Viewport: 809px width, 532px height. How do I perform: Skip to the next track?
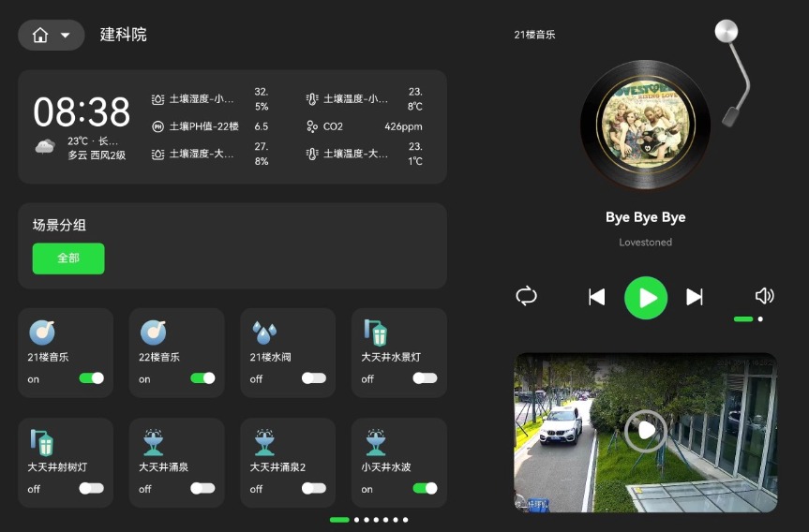pos(695,297)
